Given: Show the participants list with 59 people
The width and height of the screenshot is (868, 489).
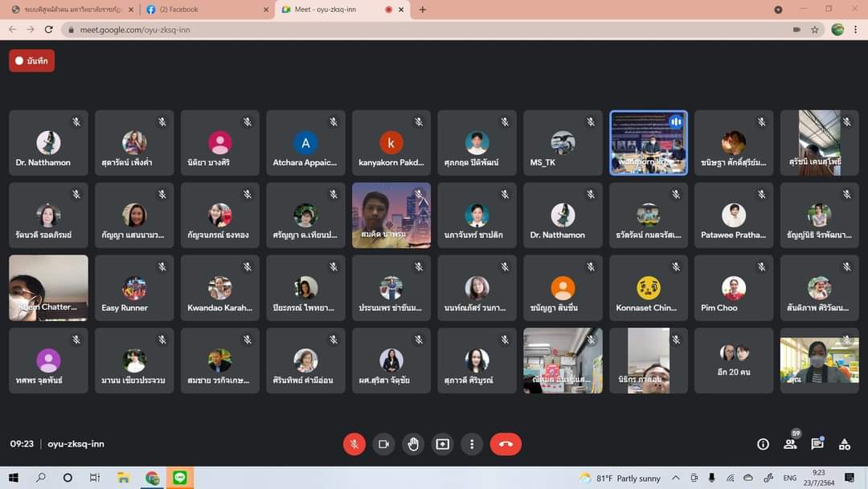Looking at the screenshot, I should click(790, 444).
